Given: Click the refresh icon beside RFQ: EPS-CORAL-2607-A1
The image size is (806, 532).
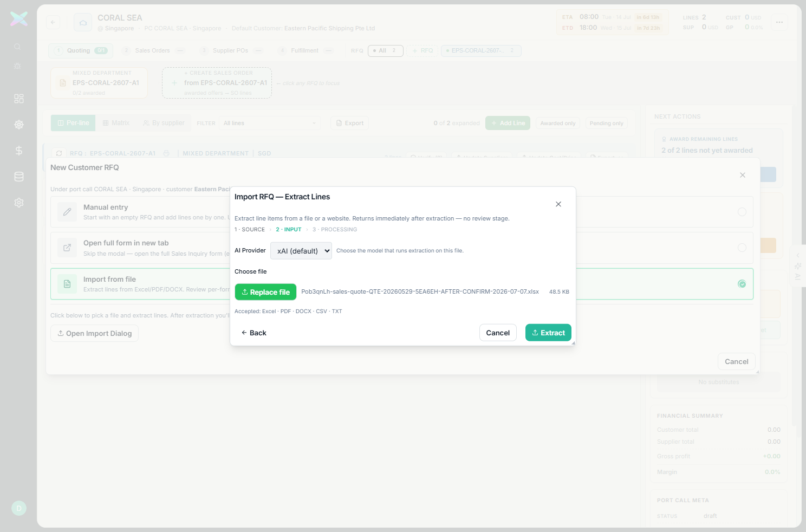Looking at the screenshot, I should (59, 153).
